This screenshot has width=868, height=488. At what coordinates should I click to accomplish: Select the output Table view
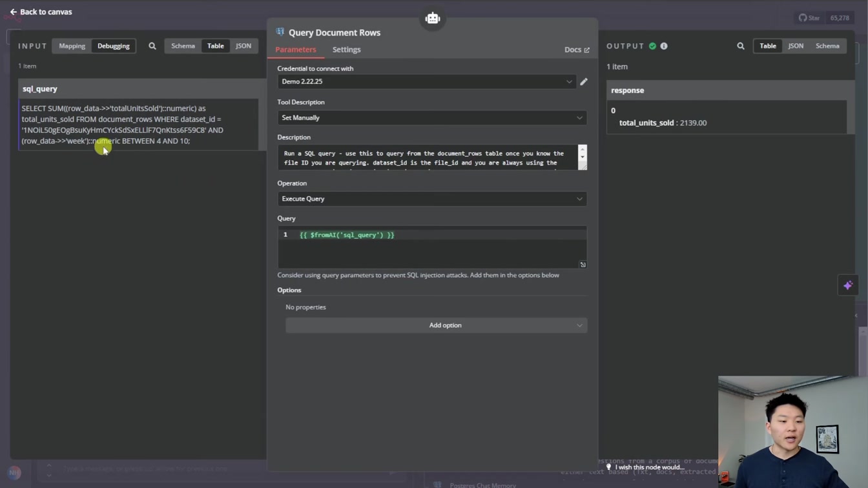pyautogui.click(x=768, y=46)
